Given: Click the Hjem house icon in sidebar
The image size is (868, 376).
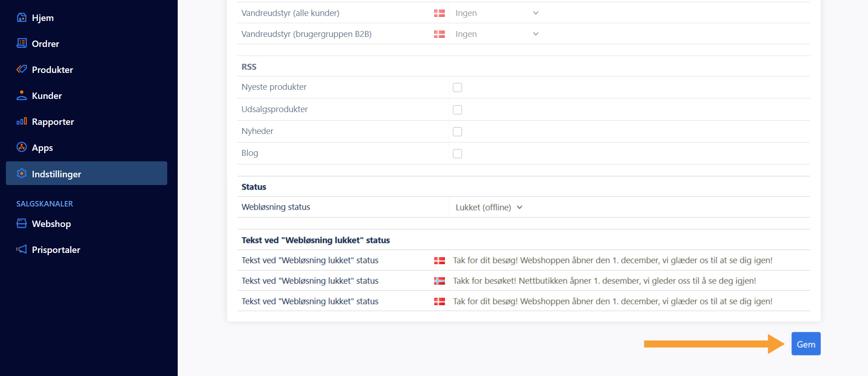Looking at the screenshot, I should [21, 17].
